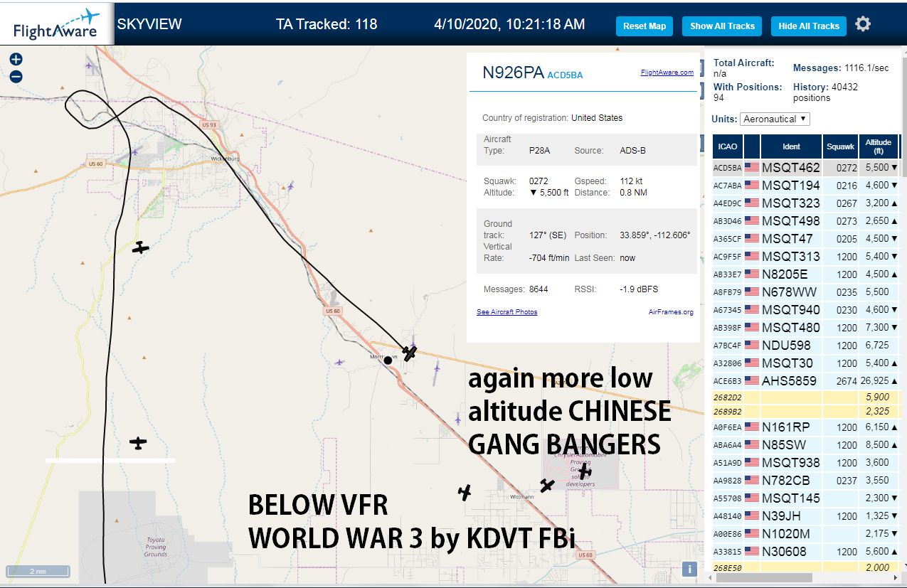Select the N678WW aircraft row
Image resolution: width=907 pixels, height=588 pixels.
click(x=807, y=292)
